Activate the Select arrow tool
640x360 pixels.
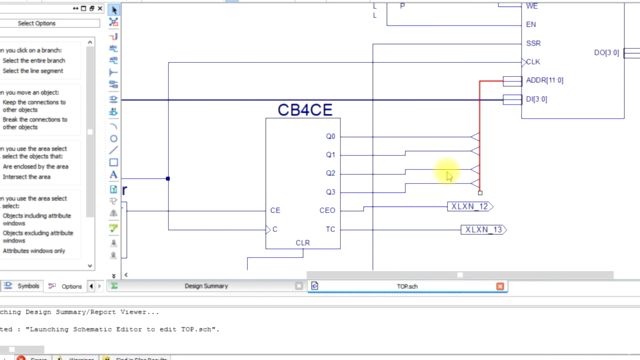pyautogui.click(x=114, y=10)
